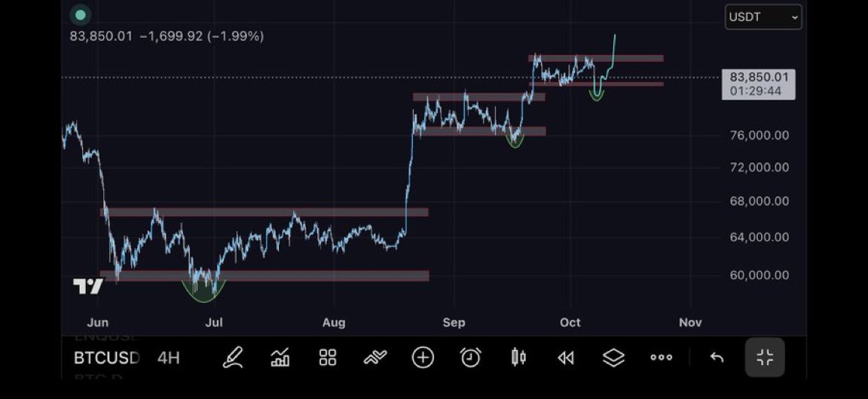Click the 01:29:44 bar countdown timer
Screen dimensions: 868x399
(756, 91)
